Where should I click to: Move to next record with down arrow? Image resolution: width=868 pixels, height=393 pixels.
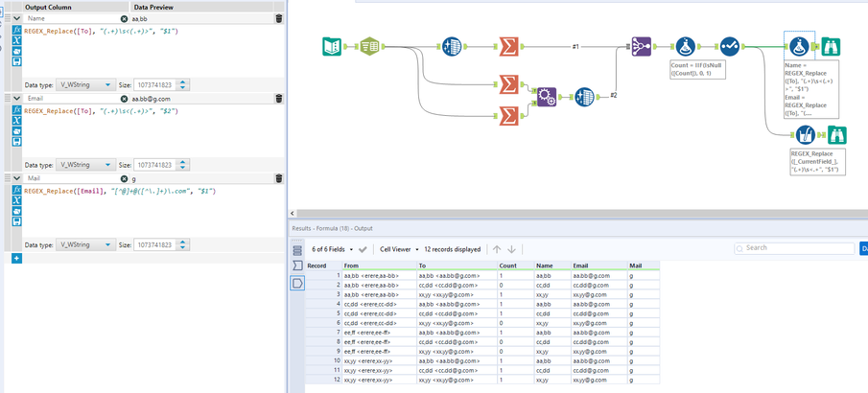(x=511, y=249)
